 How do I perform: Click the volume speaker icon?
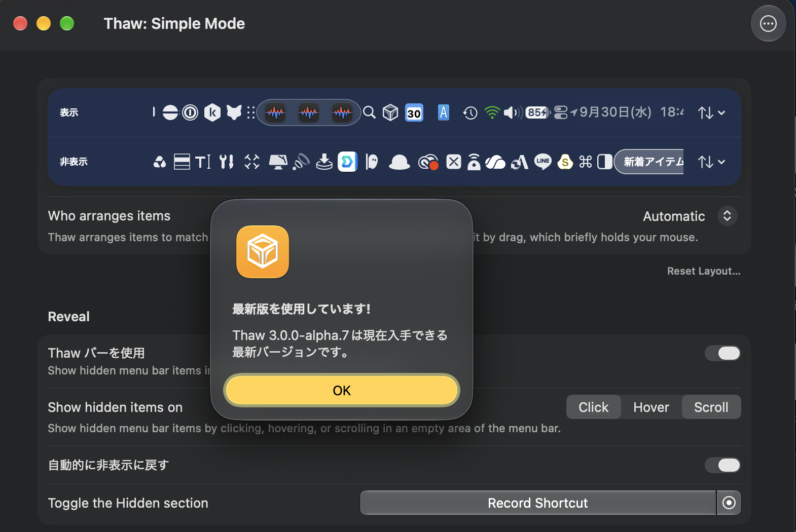(513, 112)
